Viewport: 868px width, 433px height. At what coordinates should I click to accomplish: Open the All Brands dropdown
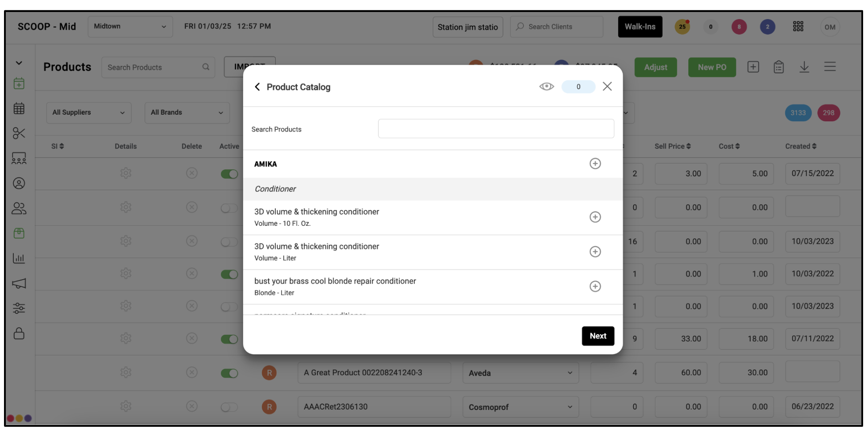click(187, 113)
